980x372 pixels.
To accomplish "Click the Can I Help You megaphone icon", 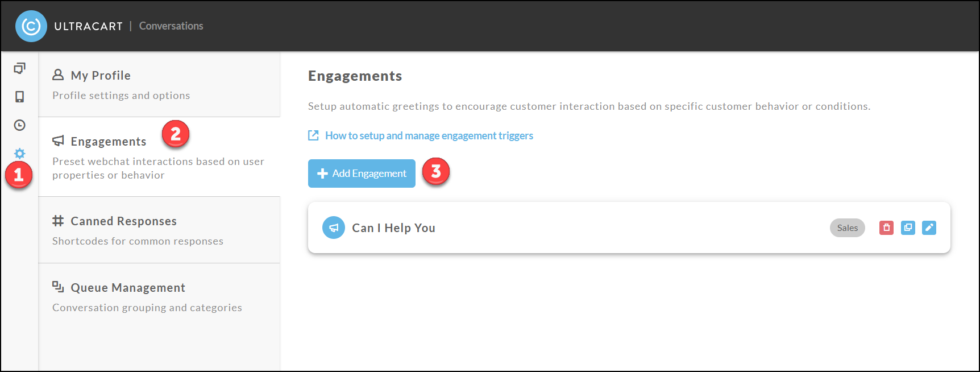I will click(334, 228).
